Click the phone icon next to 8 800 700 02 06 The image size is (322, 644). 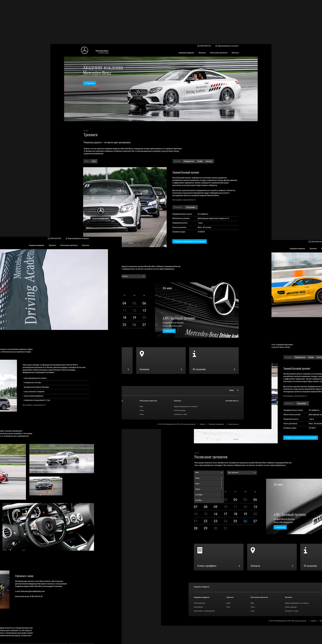(x=198, y=46)
